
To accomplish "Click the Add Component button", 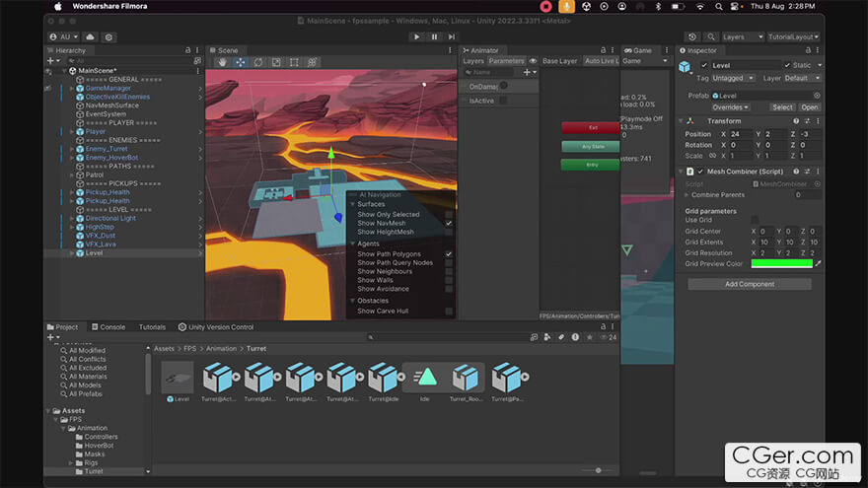I will (x=750, y=284).
